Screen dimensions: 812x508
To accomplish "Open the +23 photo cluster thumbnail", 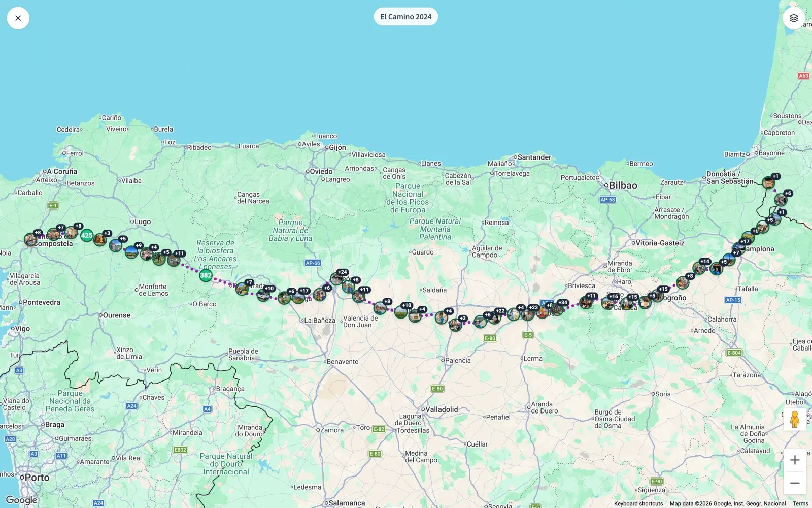I will point(528,313).
